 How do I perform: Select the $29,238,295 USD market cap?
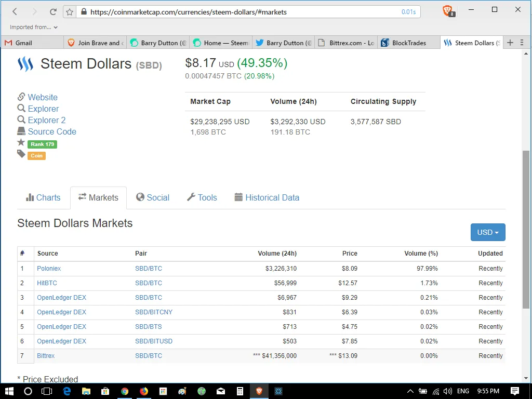tap(220, 122)
